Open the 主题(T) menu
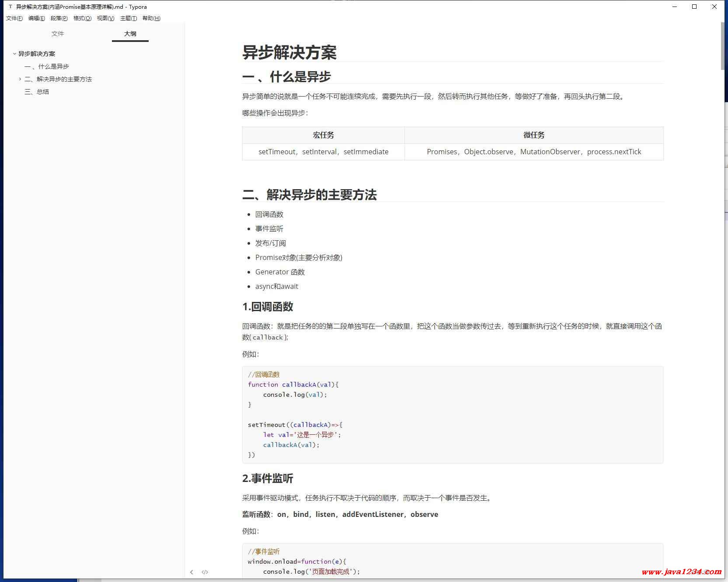This screenshot has width=728, height=582. point(129,18)
